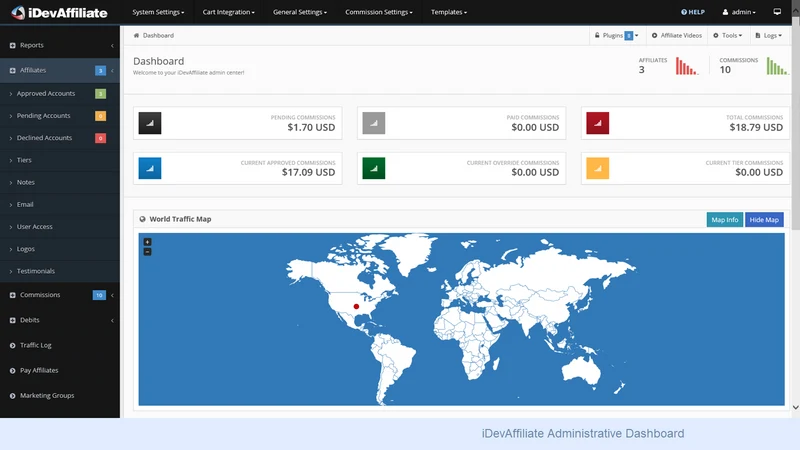Viewport: 800px width, 450px height.
Task: Open the System Settings menu
Action: [158, 12]
